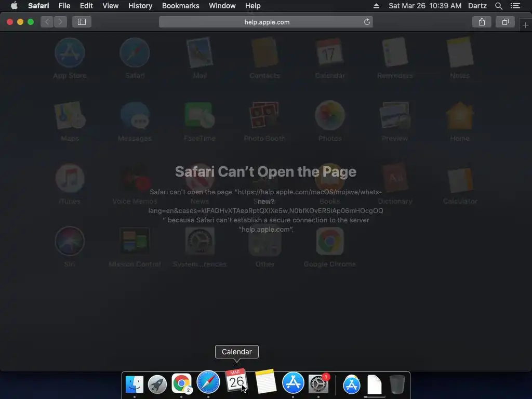The image size is (532, 399).
Task: Open the Safari application menu
Action: point(38,6)
